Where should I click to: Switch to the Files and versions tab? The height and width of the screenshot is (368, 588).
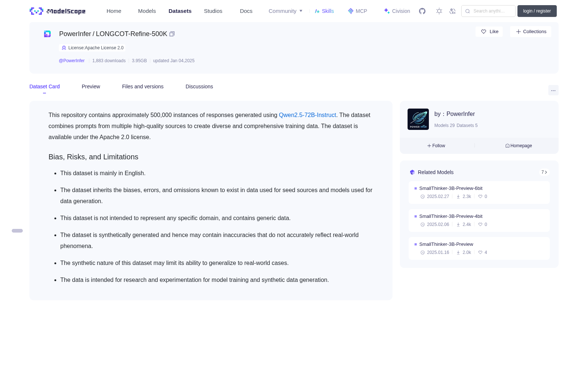(143, 86)
